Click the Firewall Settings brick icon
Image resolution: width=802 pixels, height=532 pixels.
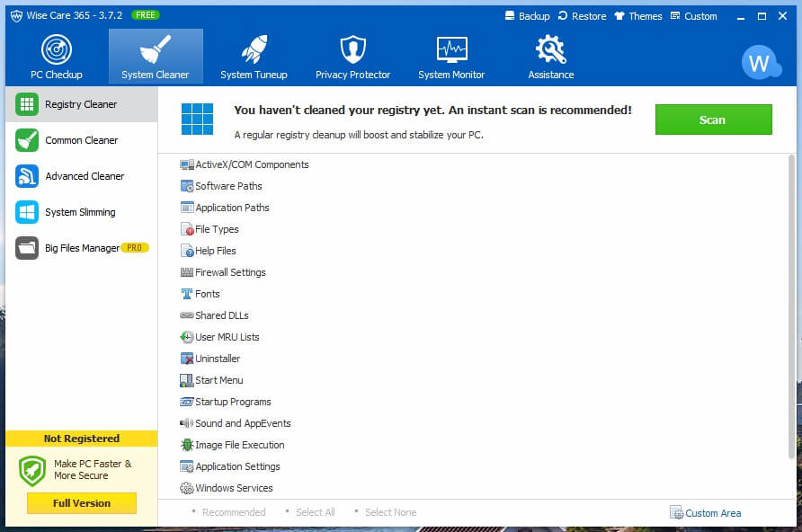pyautogui.click(x=187, y=272)
